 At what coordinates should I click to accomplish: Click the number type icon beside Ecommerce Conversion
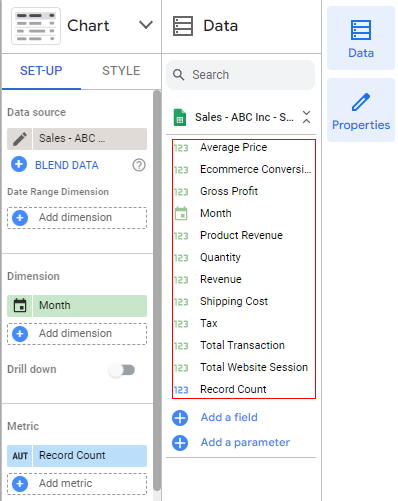tap(181, 170)
